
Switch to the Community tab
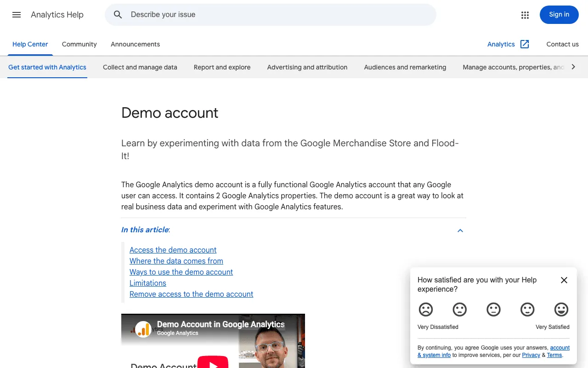[79, 44]
